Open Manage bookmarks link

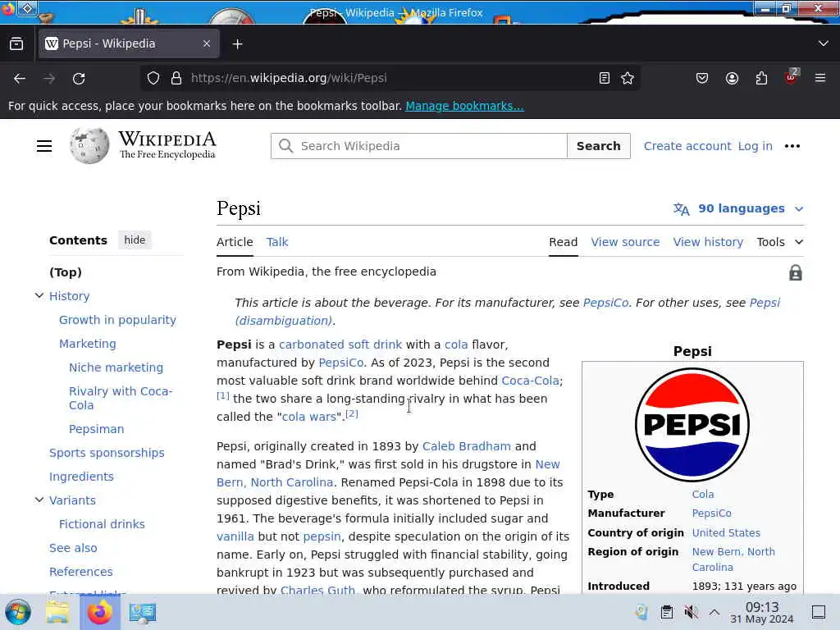pos(464,106)
